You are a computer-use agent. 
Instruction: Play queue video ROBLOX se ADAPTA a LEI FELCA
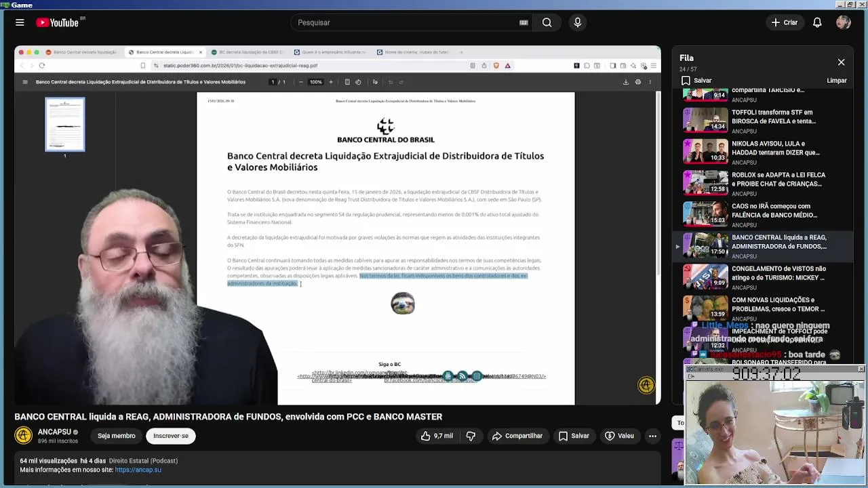762,182
